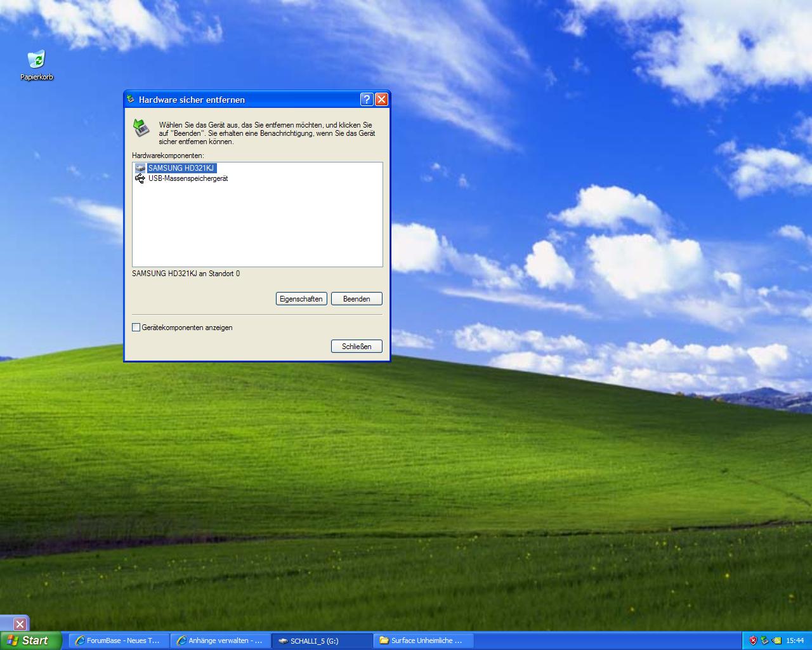Select SAMSUNG HD321KJ in the hardware list
812x650 pixels.
click(181, 168)
